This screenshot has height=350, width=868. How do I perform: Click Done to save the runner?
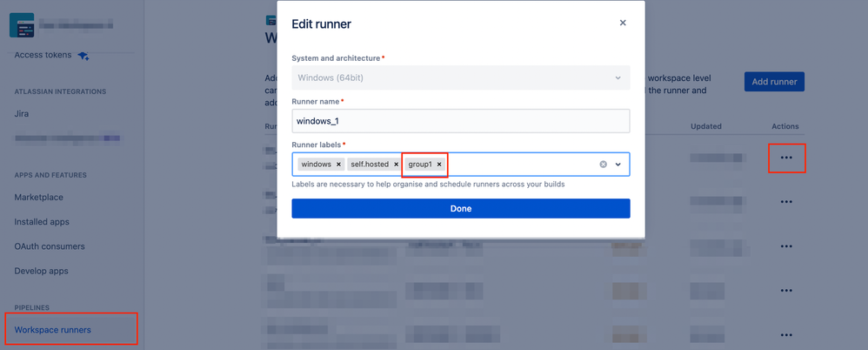(x=461, y=209)
